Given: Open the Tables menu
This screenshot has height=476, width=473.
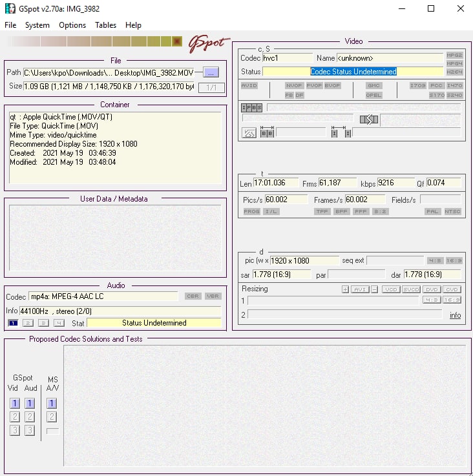Looking at the screenshot, I should (x=105, y=25).
